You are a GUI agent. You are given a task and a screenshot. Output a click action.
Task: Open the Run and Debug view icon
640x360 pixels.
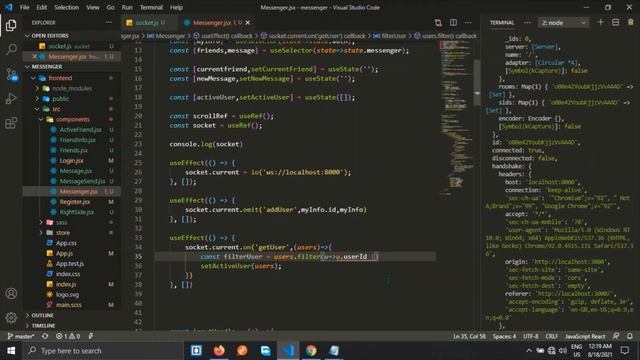(x=11, y=98)
